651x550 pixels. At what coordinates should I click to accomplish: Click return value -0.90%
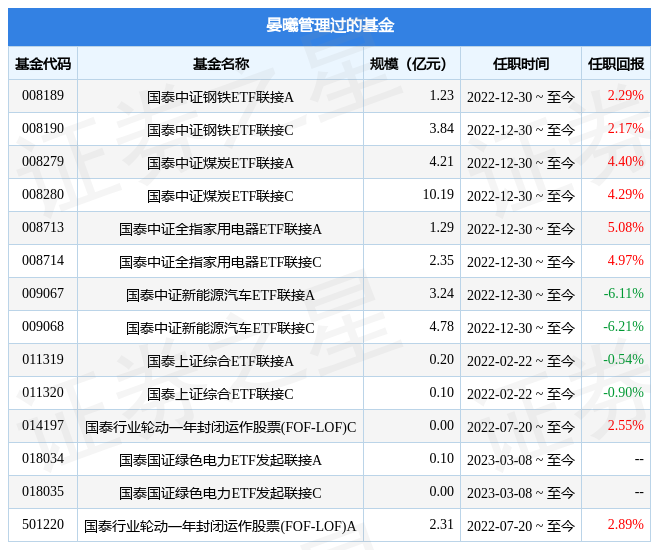[x=624, y=393]
